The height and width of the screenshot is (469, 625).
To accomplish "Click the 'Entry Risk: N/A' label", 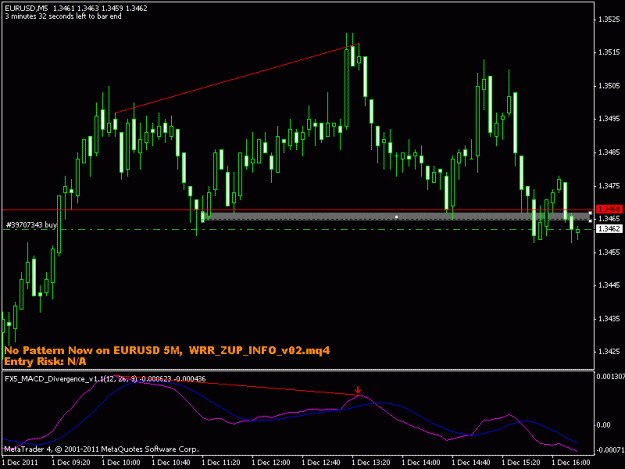I will (45, 361).
